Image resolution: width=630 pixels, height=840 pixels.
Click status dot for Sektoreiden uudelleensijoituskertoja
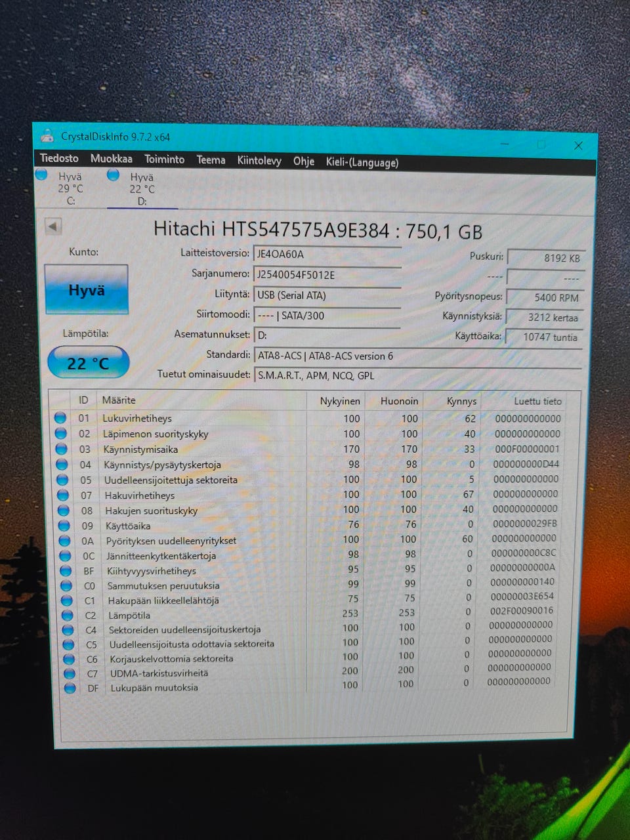(x=68, y=629)
